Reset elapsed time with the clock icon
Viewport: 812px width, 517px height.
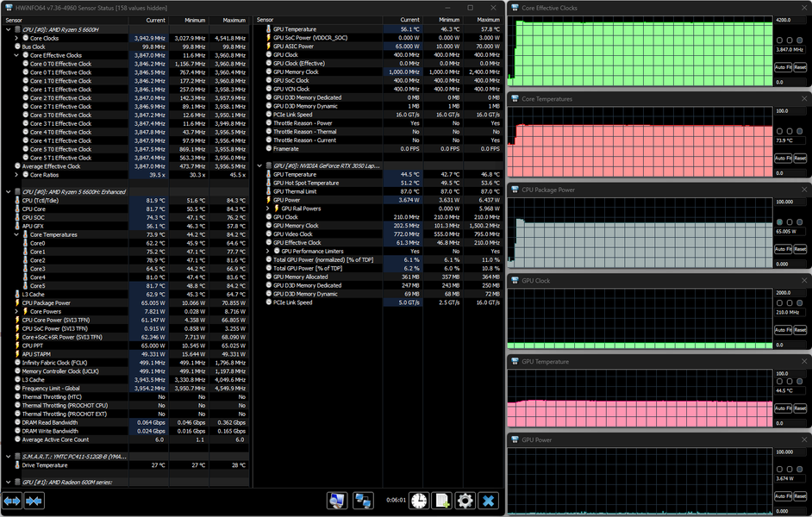click(x=418, y=501)
